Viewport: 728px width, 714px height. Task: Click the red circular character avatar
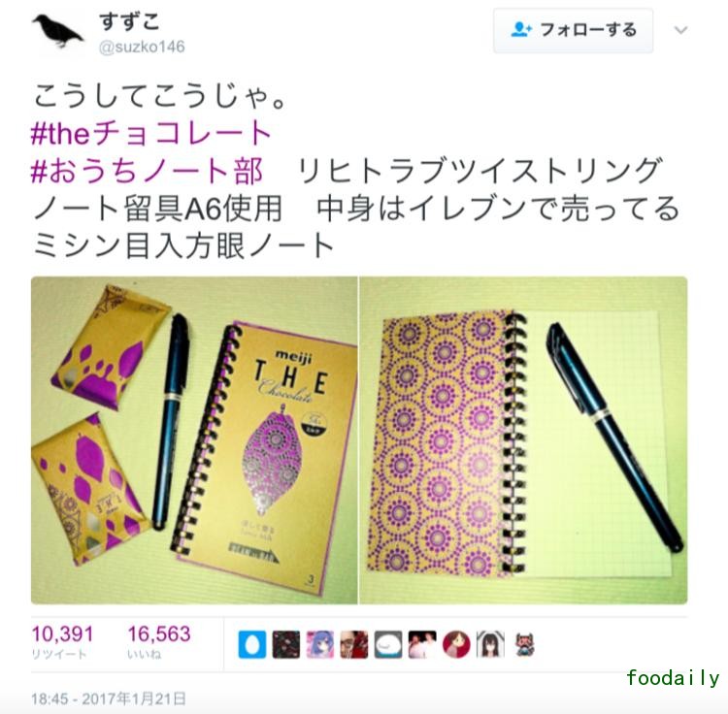click(x=456, y=644)
